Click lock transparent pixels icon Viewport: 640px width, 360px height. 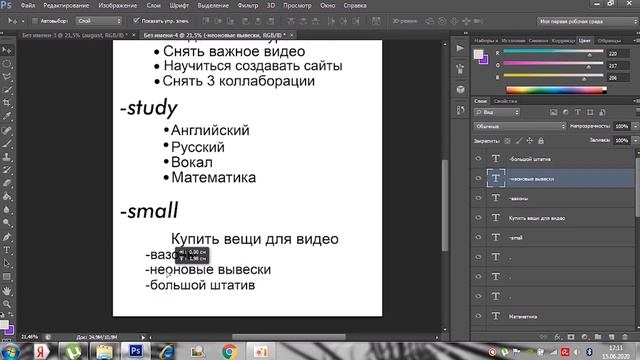point(507,141)
